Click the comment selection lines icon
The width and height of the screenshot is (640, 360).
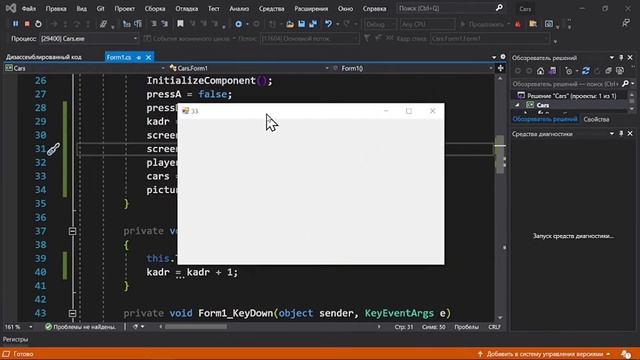153,24
